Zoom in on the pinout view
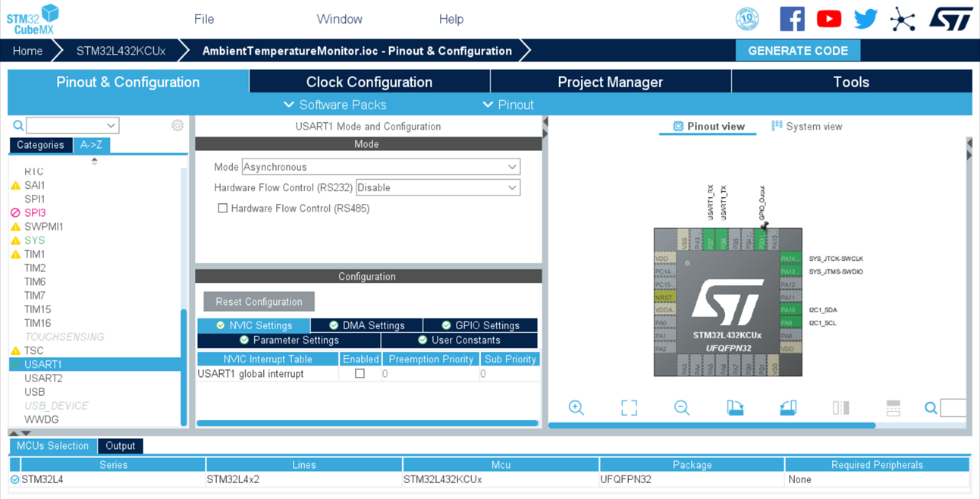 576,408
